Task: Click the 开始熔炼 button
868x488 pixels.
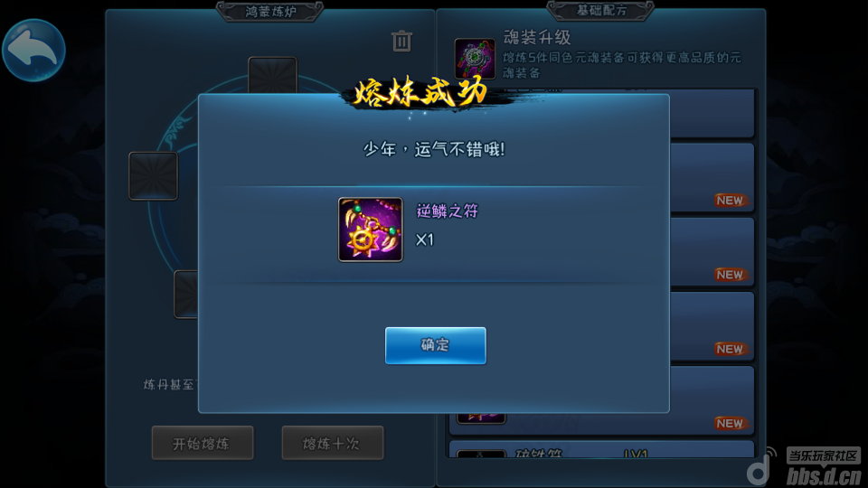Action: click(x=203, y=443)
